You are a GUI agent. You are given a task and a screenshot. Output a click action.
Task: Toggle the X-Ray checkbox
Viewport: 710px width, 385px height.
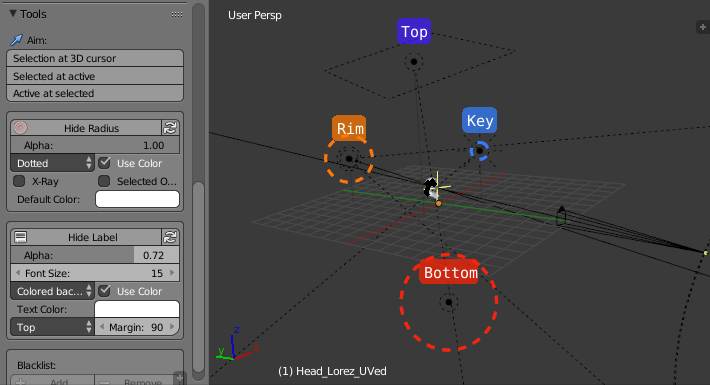[x=19, y=181]
